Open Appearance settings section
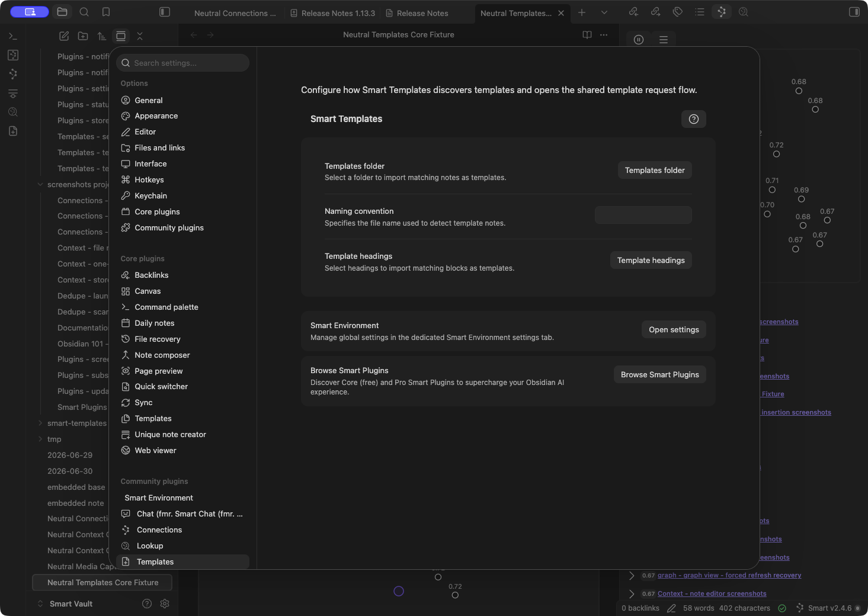868x616 pixels. [182, 116]
